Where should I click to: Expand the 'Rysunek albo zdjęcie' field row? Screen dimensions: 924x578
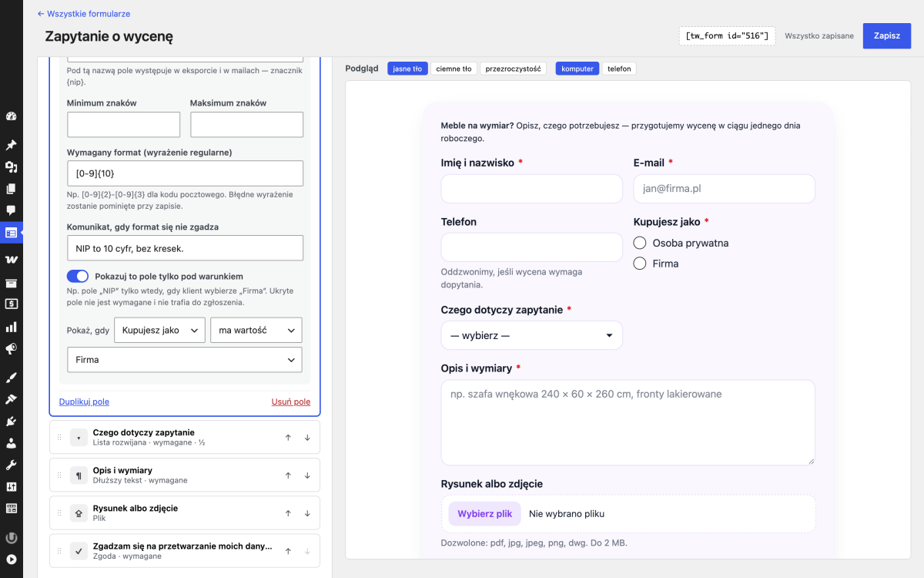(185, 513)
